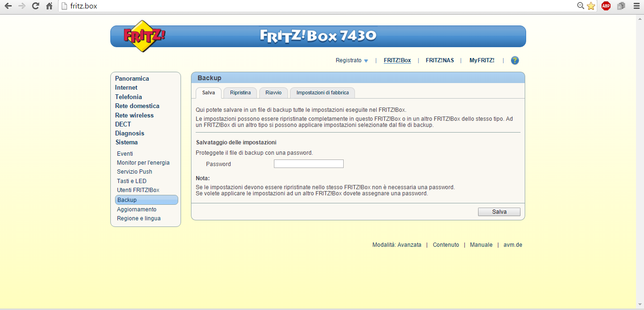
Task: Expand the Registrato dropdown
Action: pos(352,60)
